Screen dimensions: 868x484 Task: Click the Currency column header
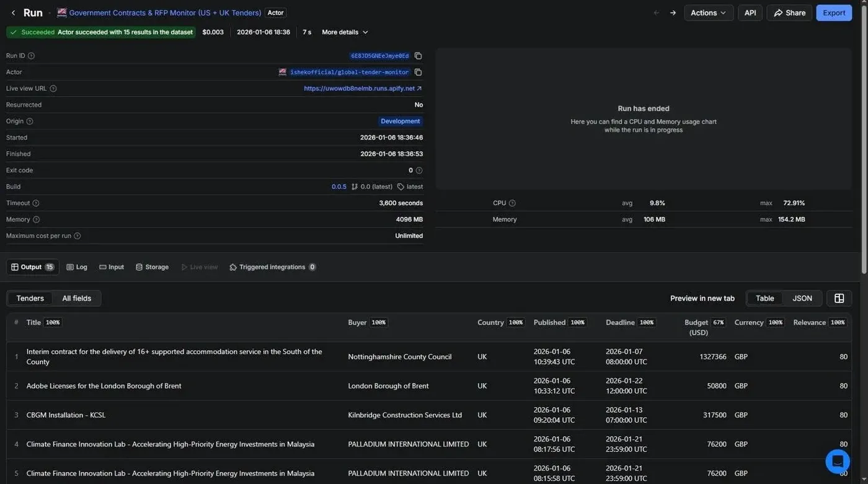pyautogui.click(x=749, y=322)
